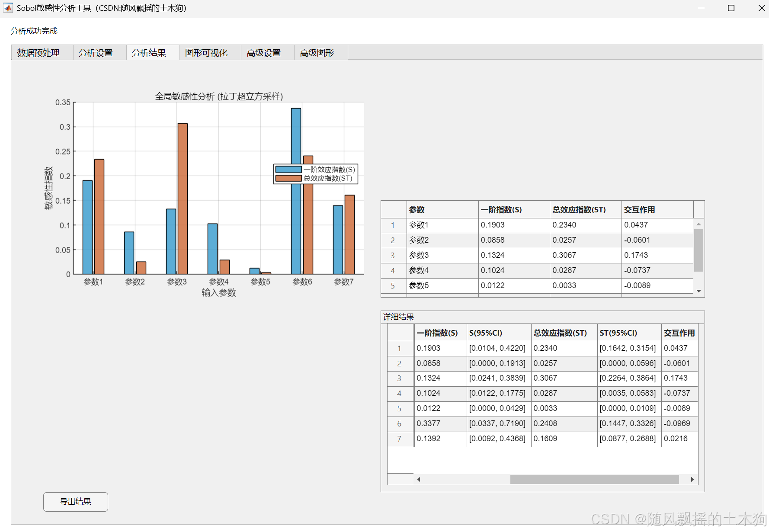Click the 导出结果 button

76,502
